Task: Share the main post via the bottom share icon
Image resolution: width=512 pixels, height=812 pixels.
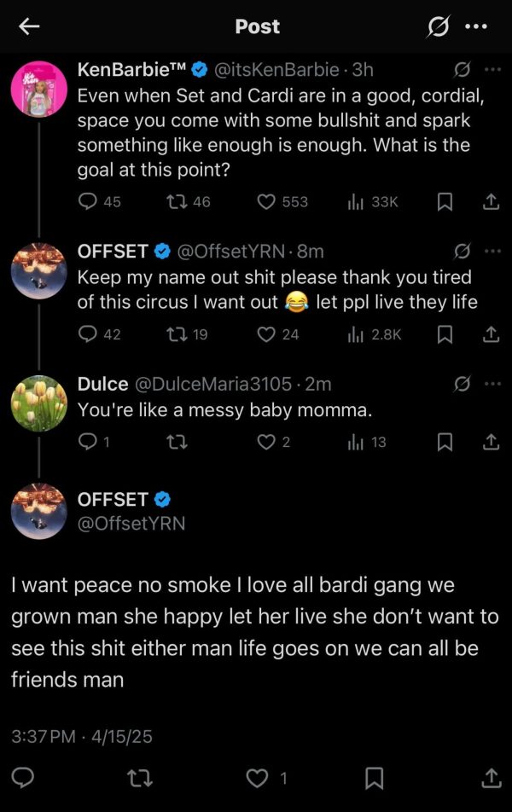Action: tap(491, 776)
